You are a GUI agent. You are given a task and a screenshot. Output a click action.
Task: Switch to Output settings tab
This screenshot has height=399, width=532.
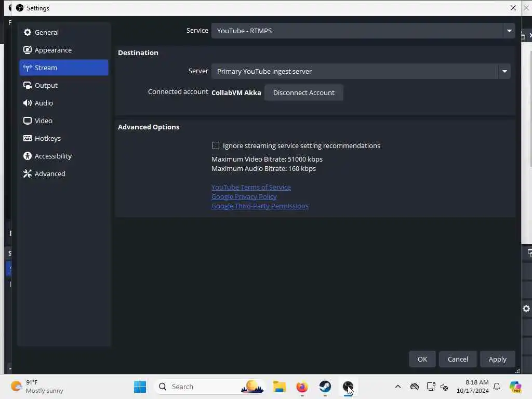pyautogui.click(x=64, y=85)
